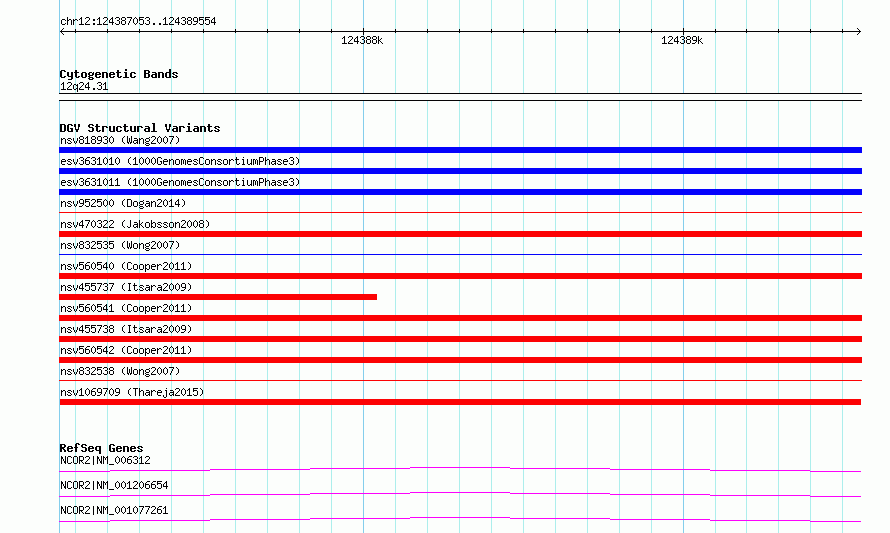Click the blue bar for esv3631011
This screenshot has height=533, width=890.
coord(460,192)
